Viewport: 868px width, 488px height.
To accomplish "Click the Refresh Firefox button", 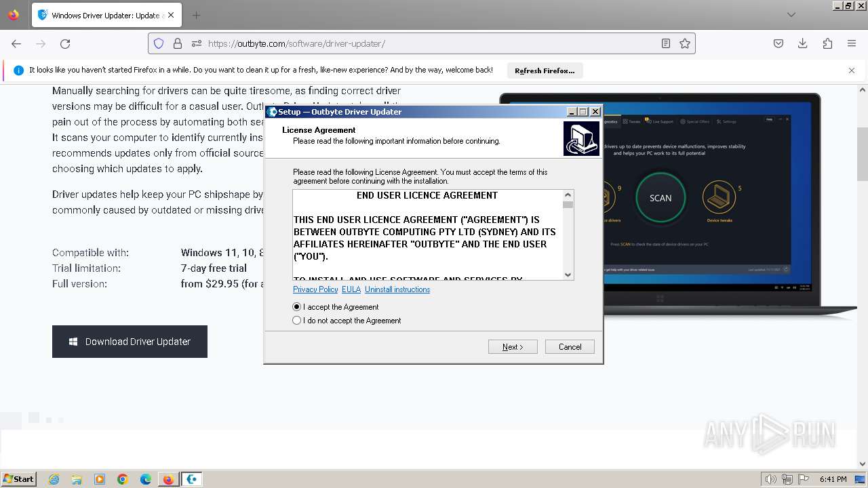I will point(545,70).
